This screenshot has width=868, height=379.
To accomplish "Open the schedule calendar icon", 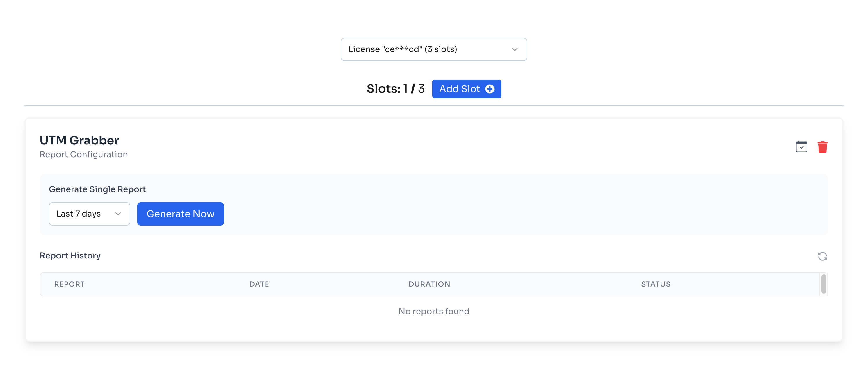I will [x=801, y=147].
